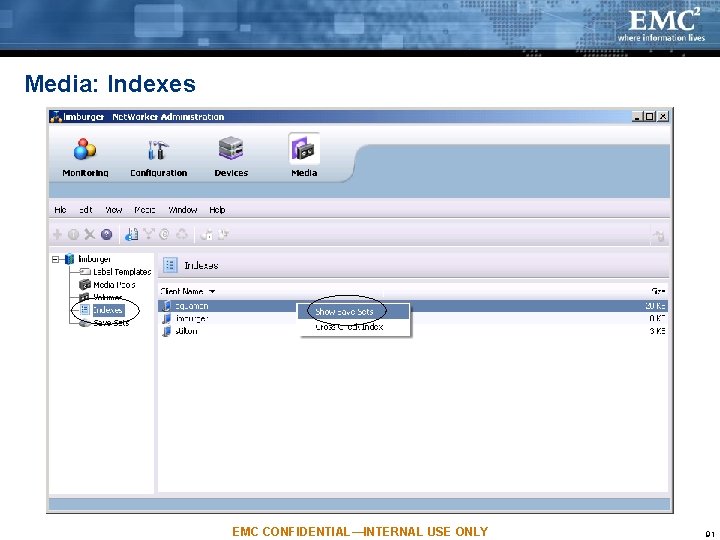Screen dimensions: 720x540
Task: Select Save Sets in the tree
Action: 112,323
